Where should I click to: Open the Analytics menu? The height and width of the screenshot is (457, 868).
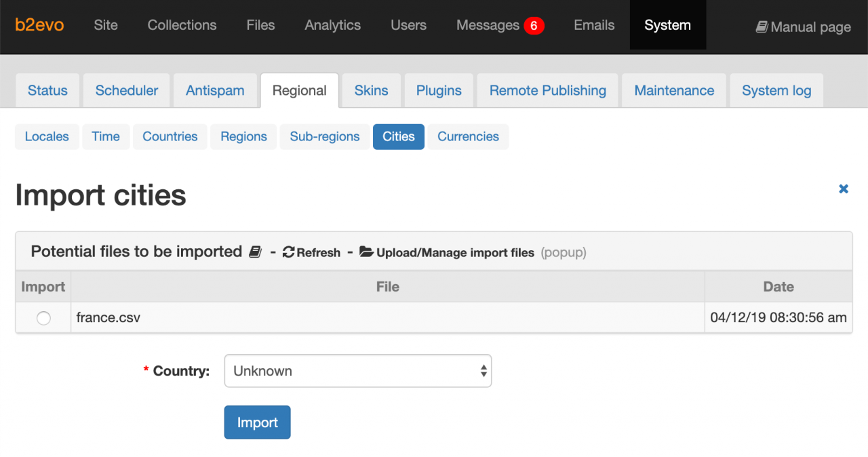(x=333, y=25)
